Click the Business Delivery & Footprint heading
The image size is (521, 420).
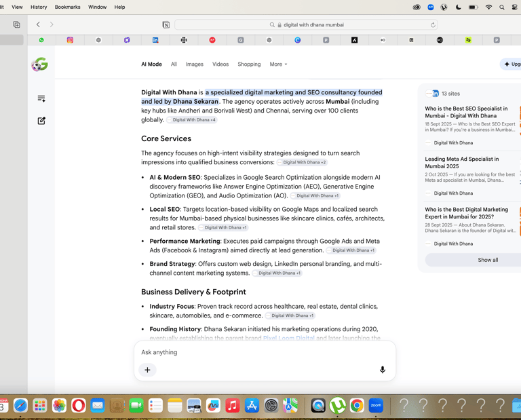tap(193, 292)
